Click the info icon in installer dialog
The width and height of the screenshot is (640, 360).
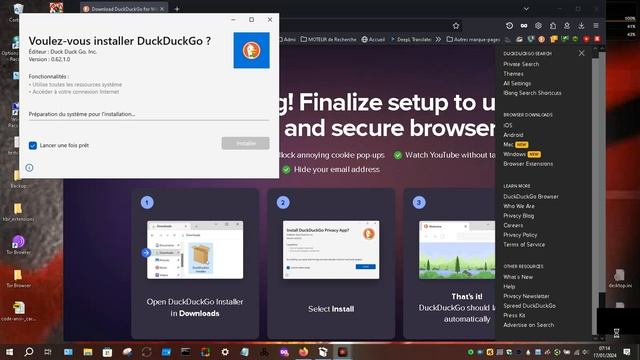click(29, 168)
